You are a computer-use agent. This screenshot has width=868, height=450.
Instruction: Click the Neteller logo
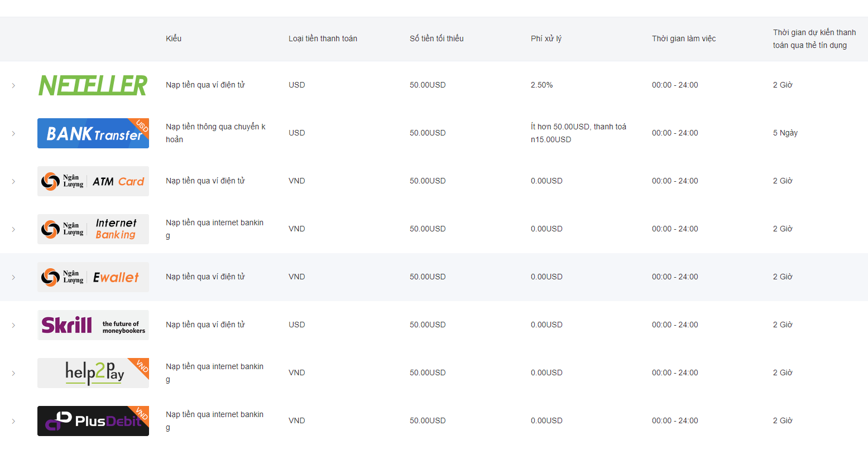click(x=93, y=85)
